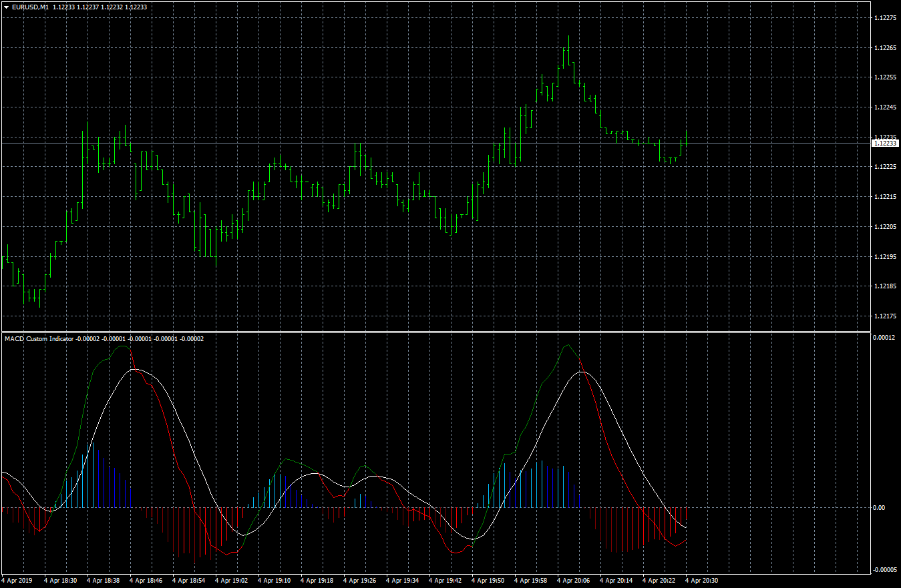901x588 pixels.
Task: Click the 1.12185 price axis label
Action: [884, 286]
